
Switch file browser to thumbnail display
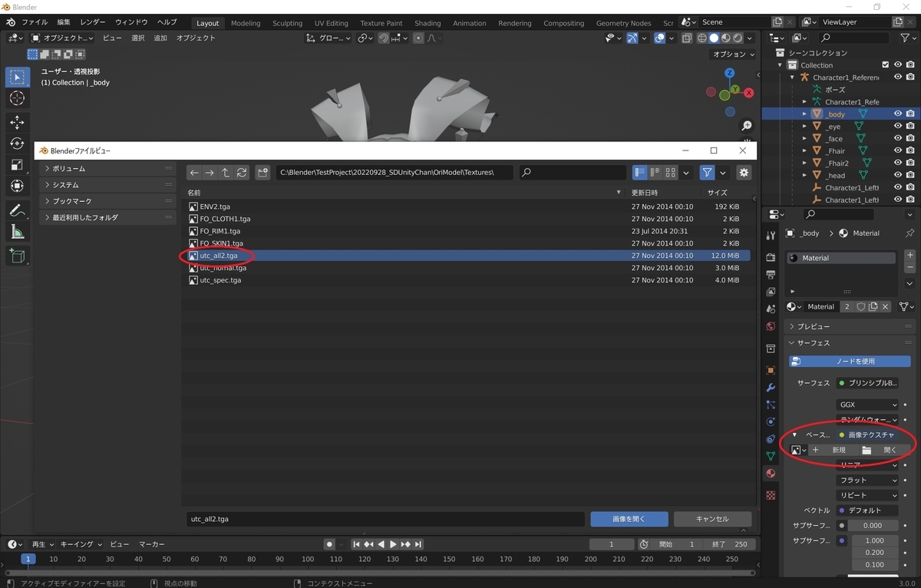[671, 173]
